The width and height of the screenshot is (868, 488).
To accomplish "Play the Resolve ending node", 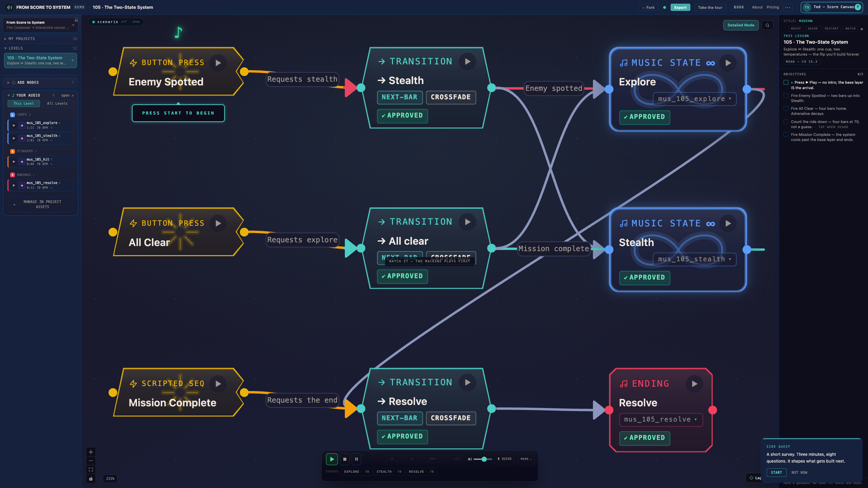I will [694, 384].
